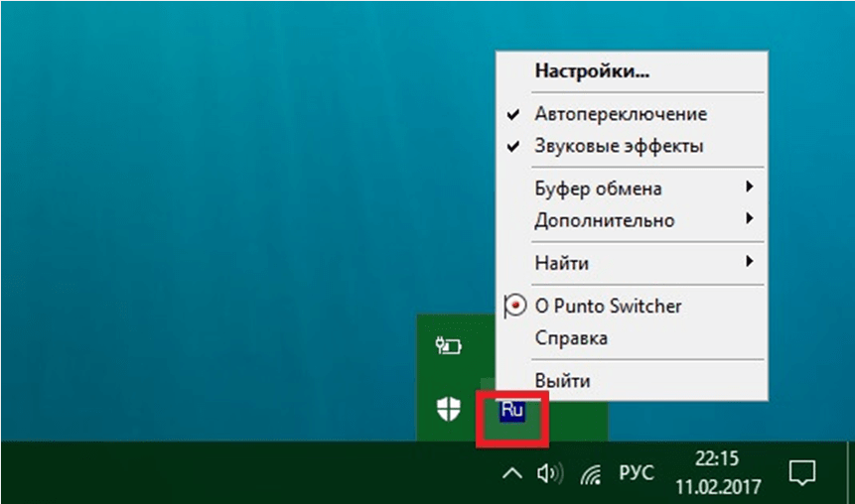Image resolution: width=855 pixels, height=504 pixels.
Task: Disable the Автопереключение checked option
Action: [621, 113]
